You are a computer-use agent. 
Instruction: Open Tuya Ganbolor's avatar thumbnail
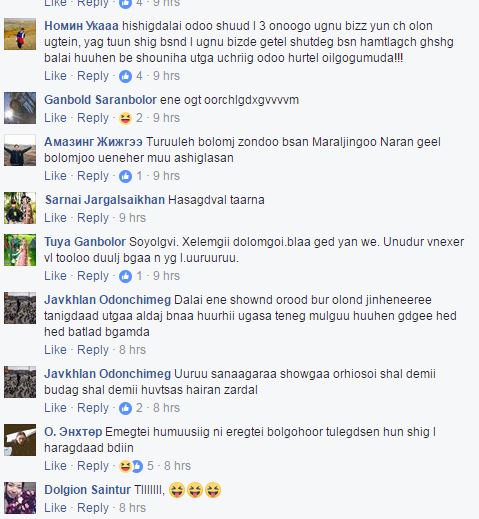click(20, 250)
